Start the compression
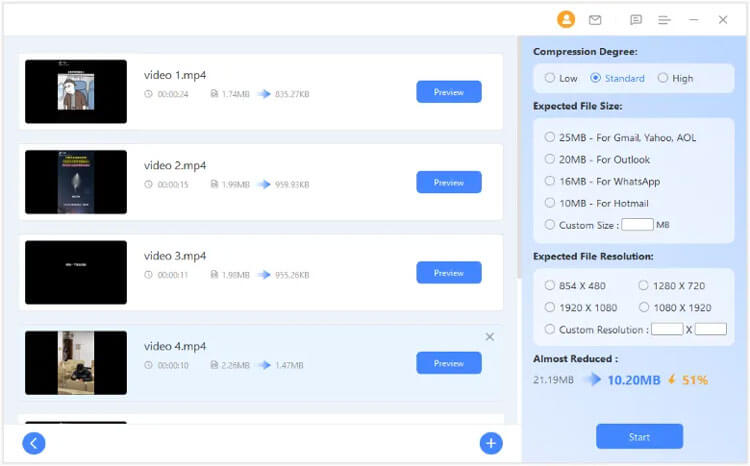Viewport: 750px width, 466px height. (x=639, y=437)
